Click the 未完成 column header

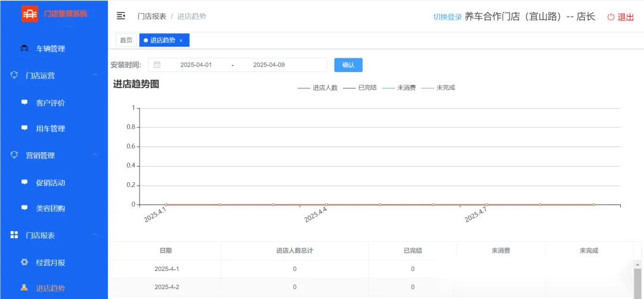pyautogui.click(x=589, y=251)
